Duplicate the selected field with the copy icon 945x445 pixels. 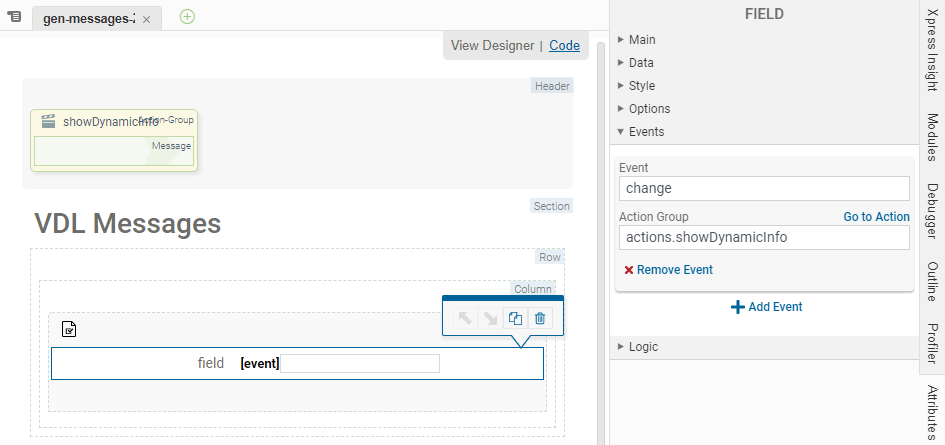click(x=515, y=318)
